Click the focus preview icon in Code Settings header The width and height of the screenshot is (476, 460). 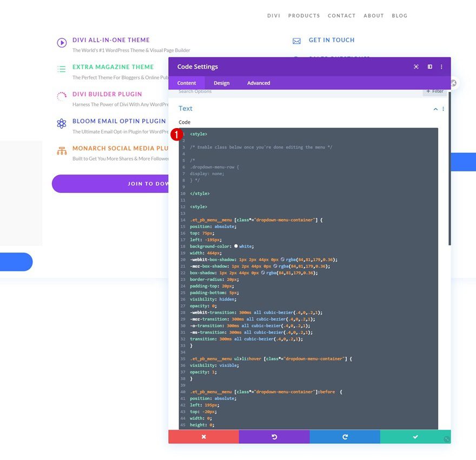415,66
